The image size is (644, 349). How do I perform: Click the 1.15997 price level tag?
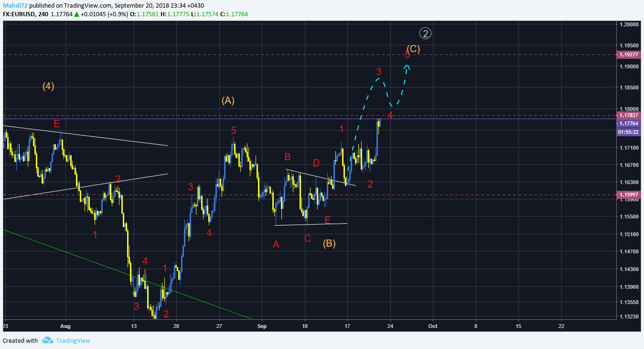coord(629,195)
